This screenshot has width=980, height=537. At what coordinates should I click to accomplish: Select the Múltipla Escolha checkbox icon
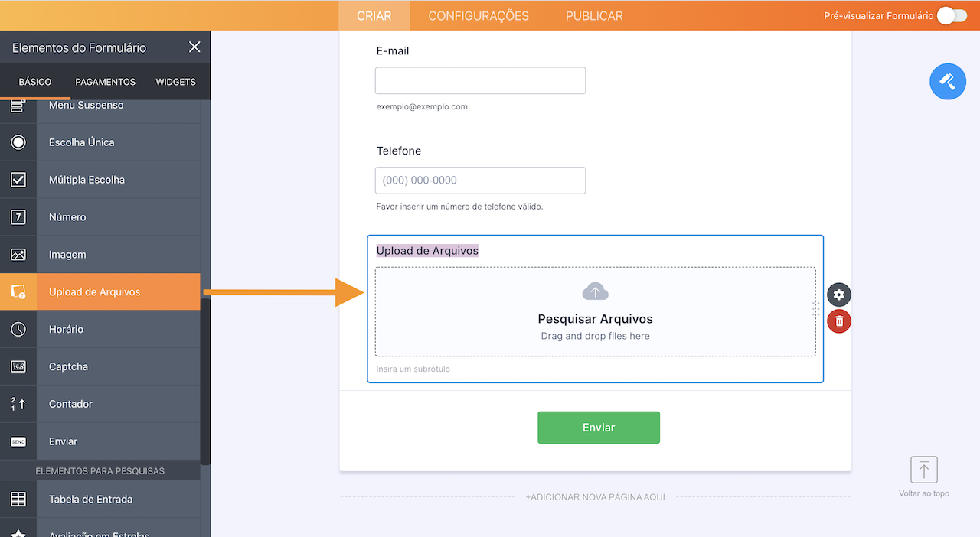coord(18,180)
